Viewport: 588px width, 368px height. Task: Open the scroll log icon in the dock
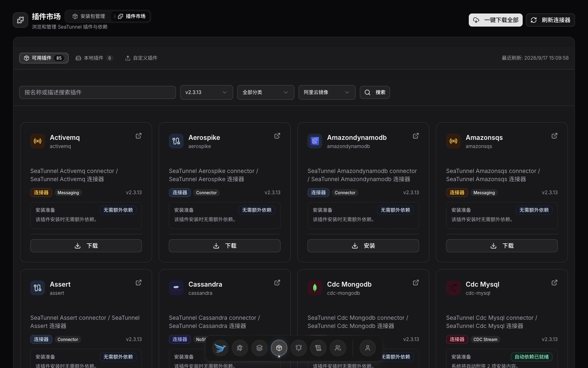point(318,348)
